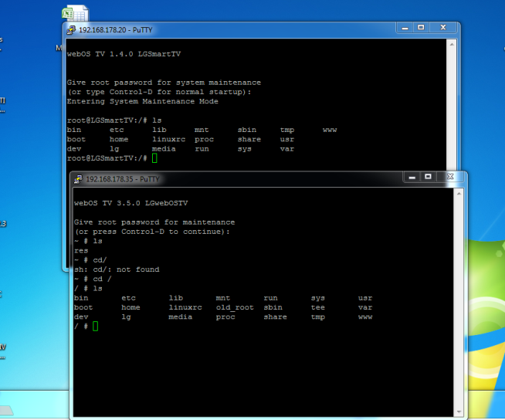Click the "webOS TV 1.4.0 LGSmartTV" banner line
This screenshot has height=420, width=505.
pyautogui.click(x=124, y=54)
